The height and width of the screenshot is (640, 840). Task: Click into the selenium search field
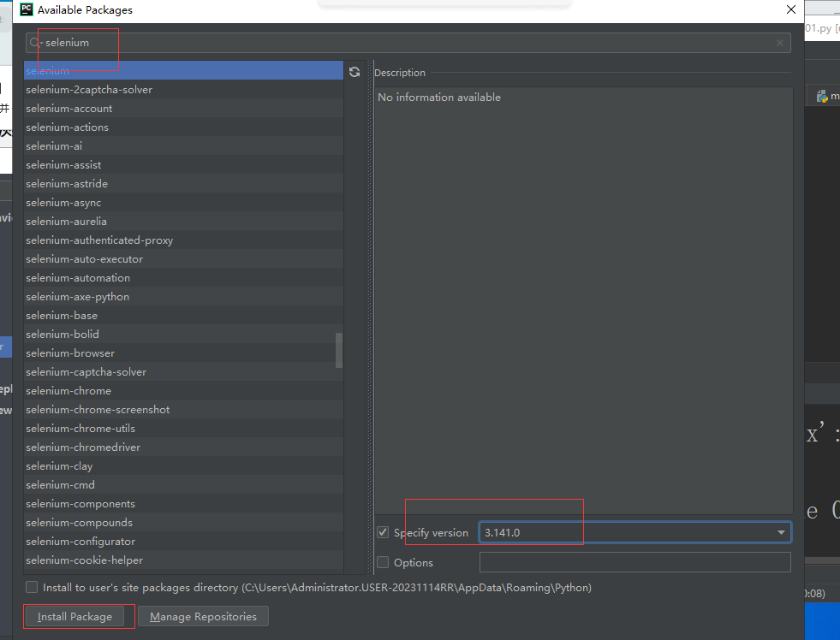point(407,43)
